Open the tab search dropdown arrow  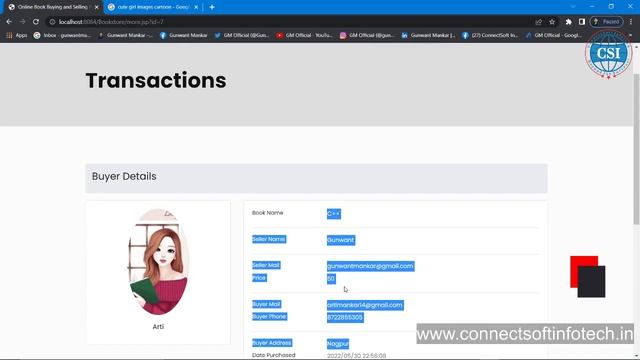(573, 7)
